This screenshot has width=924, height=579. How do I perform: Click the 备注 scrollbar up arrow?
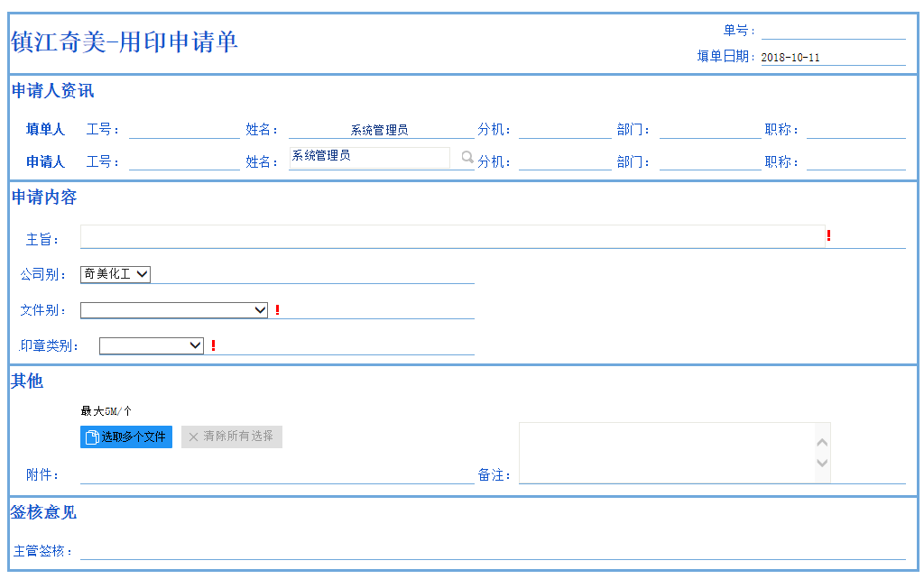pyautogui.click(x=823, y=442)
